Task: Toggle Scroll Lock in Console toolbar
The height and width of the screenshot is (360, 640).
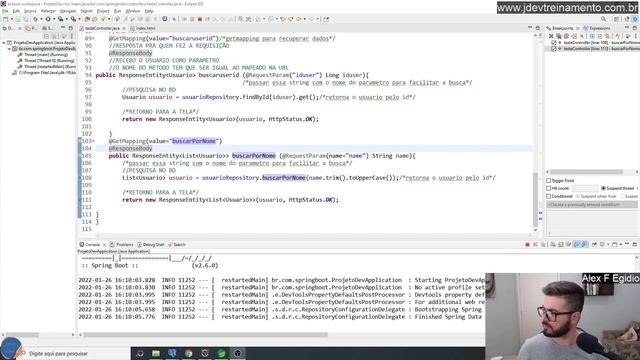Action: click(x=561, y=244)
